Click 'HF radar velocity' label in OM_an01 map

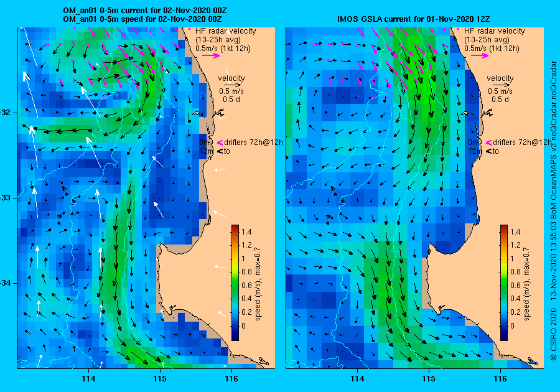[226, 31]
